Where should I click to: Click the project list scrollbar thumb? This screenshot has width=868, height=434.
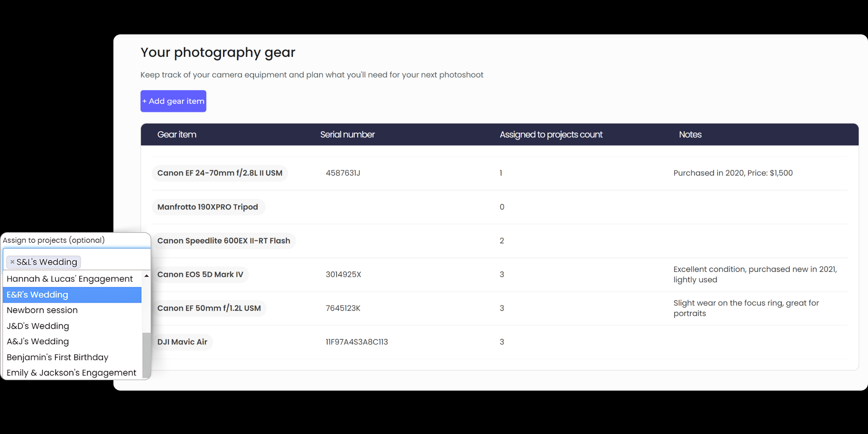(x=146, y=355)
